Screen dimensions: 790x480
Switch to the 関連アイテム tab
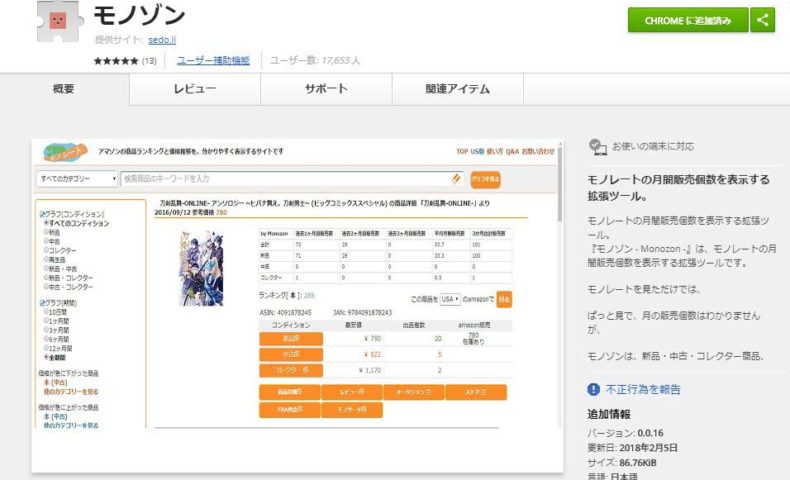(458, 89)
